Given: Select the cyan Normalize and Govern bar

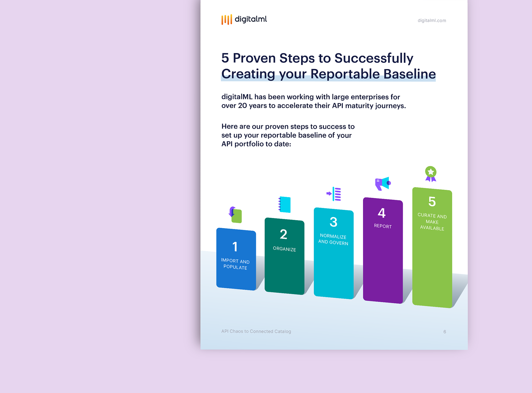Looking at the screenshot, I should tap(334, 253).
